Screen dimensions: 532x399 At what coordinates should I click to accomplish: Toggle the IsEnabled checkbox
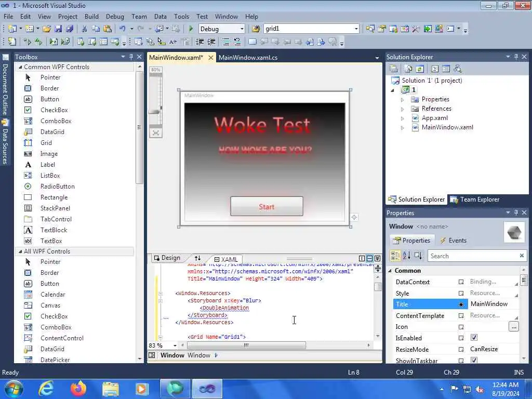474,338
